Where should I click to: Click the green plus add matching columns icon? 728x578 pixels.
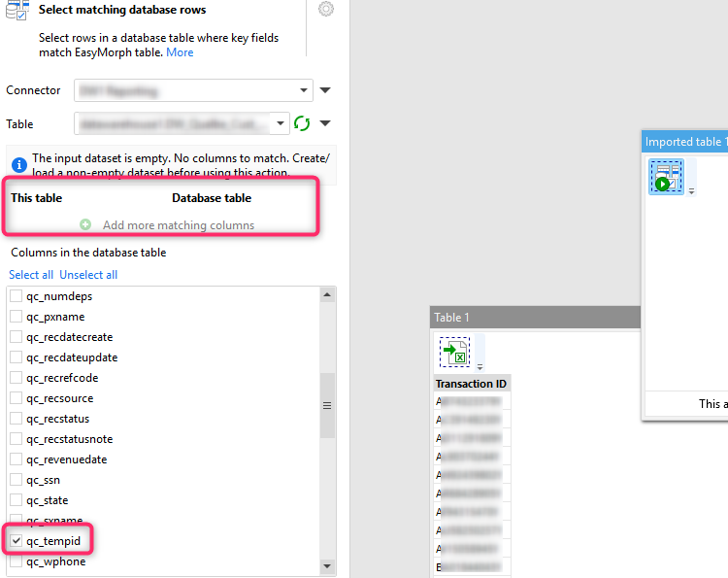pos(85,225)
